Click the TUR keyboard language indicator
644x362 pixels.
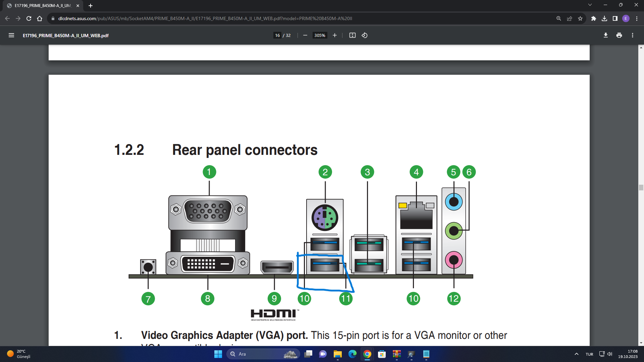[589, 354]
